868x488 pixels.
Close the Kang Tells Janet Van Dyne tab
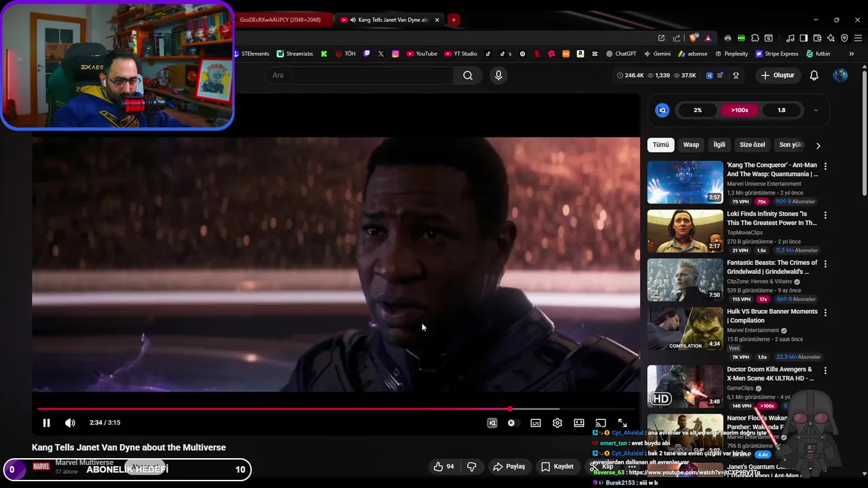coord(437,20)
